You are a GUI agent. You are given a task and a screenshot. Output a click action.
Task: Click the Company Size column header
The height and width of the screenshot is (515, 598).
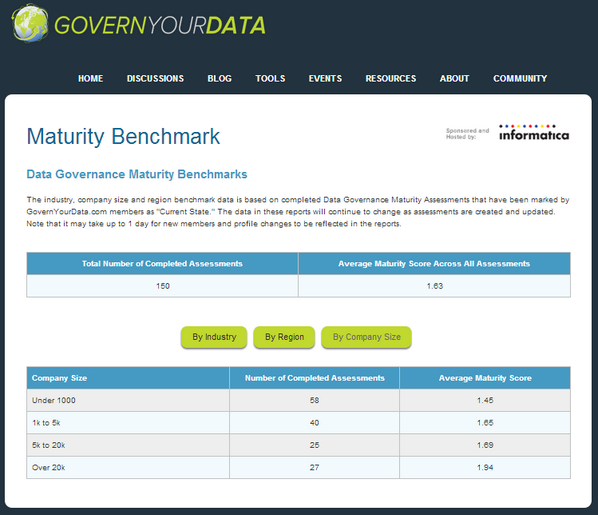pos(128,378)
